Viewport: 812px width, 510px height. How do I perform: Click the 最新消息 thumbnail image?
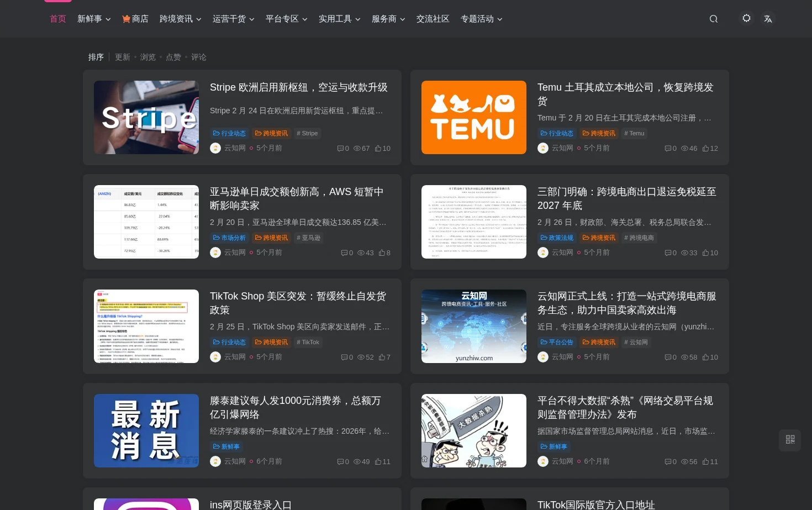[x=146, y=430]
